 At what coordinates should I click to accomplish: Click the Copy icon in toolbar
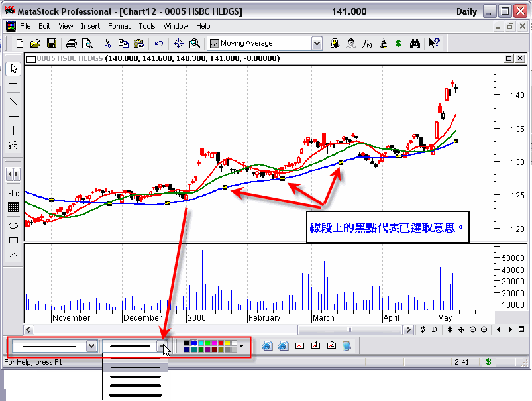tap(123, 44)
